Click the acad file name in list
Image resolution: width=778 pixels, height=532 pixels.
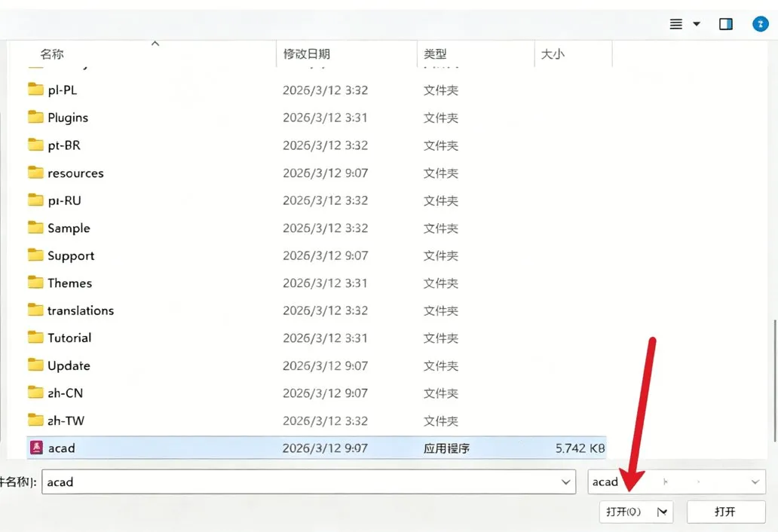coord(62,448)
